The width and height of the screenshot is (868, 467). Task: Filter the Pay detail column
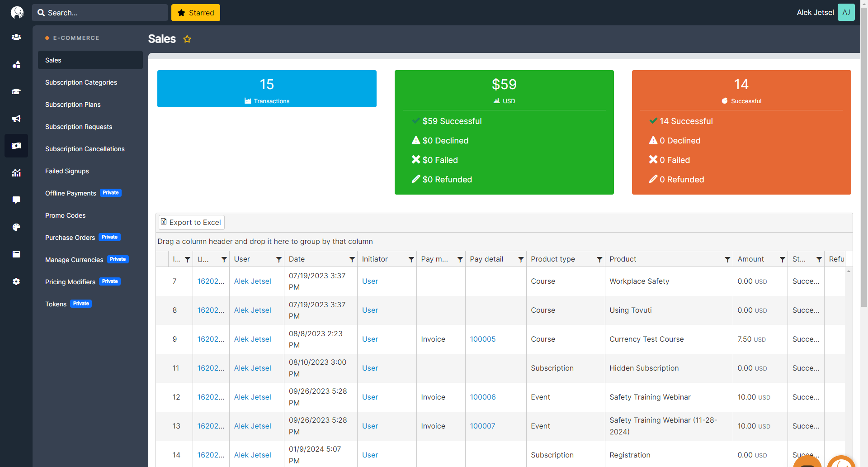521,259
